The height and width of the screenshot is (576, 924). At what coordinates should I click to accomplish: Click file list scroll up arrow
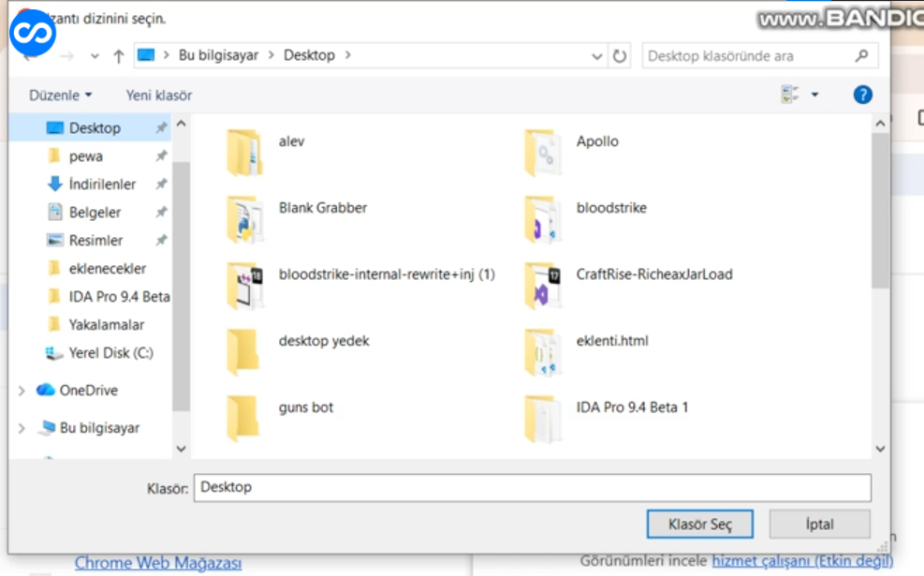pyautogui.click(x=880, y=124)
